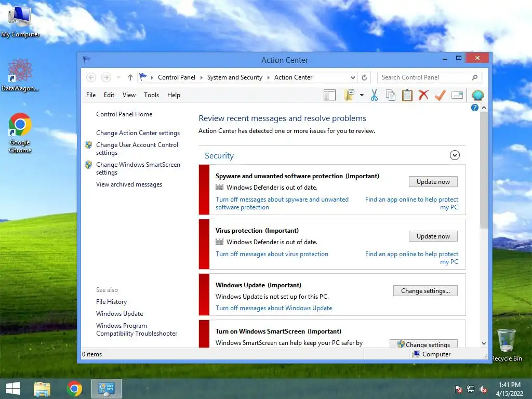Image resolution: width=532 pixels, height=399 pixels.
Task: Click the Paste clipboard icon
Action: click(407, 96)
